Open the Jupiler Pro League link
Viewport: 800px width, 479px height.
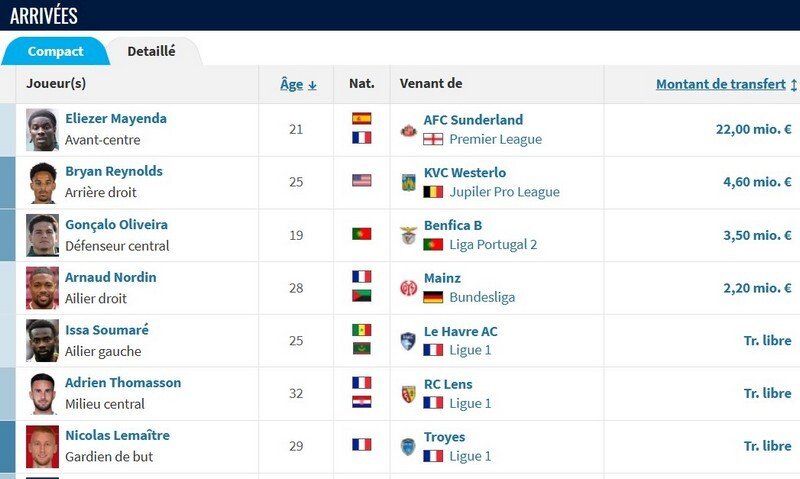click(x=504, y=192)
